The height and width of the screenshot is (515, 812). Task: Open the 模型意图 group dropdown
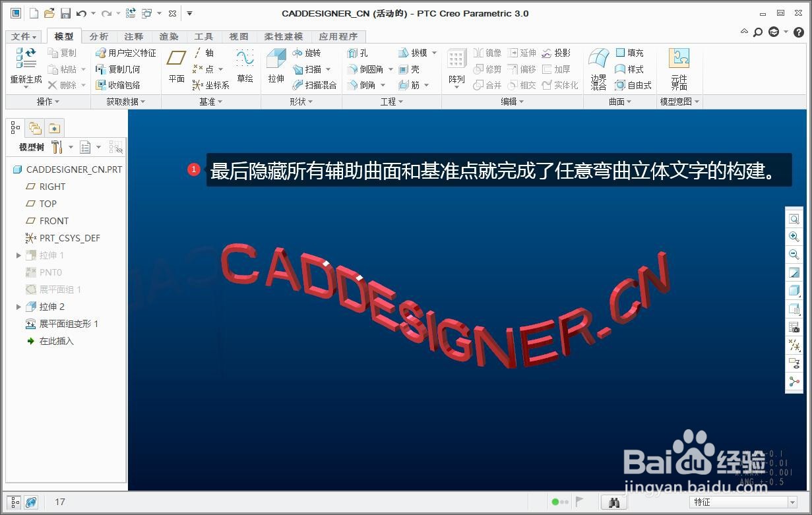click(x=679, y=102)
